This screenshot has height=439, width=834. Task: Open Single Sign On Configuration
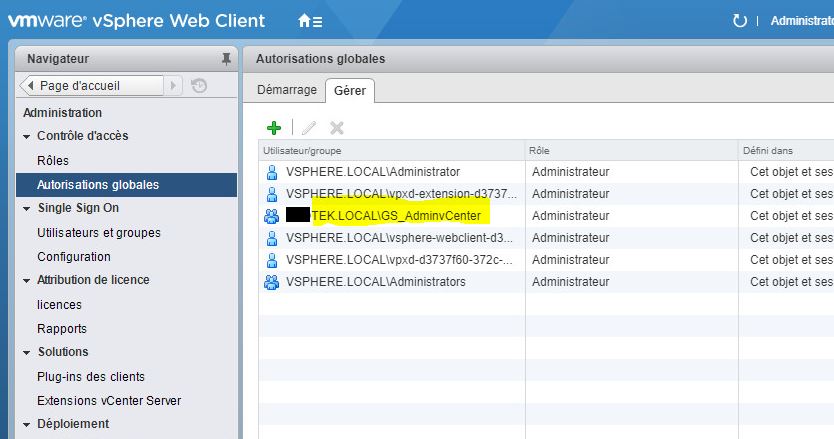pos(74,256)
